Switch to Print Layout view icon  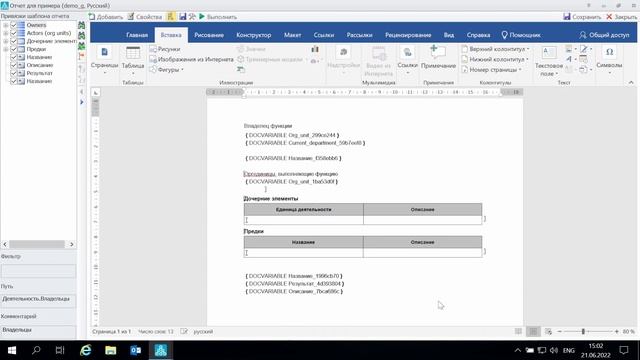click(x=533, y=332)
